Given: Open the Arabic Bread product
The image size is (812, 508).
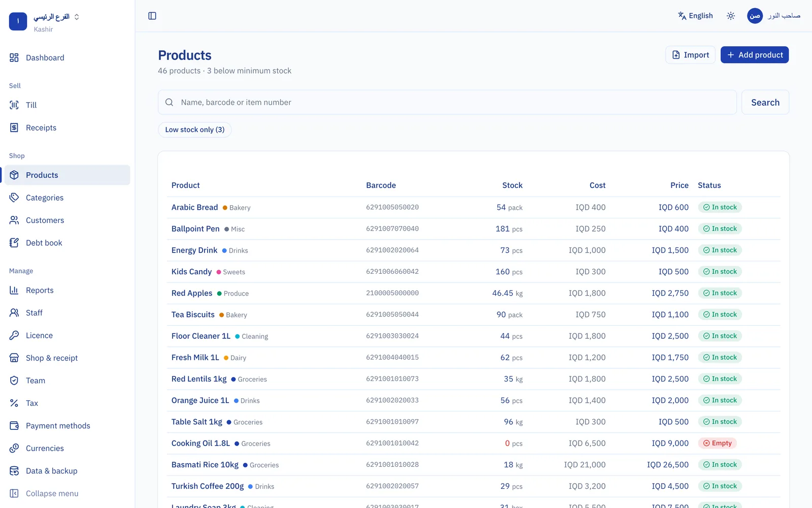Looking at the screenshot, I should [194, 207].
